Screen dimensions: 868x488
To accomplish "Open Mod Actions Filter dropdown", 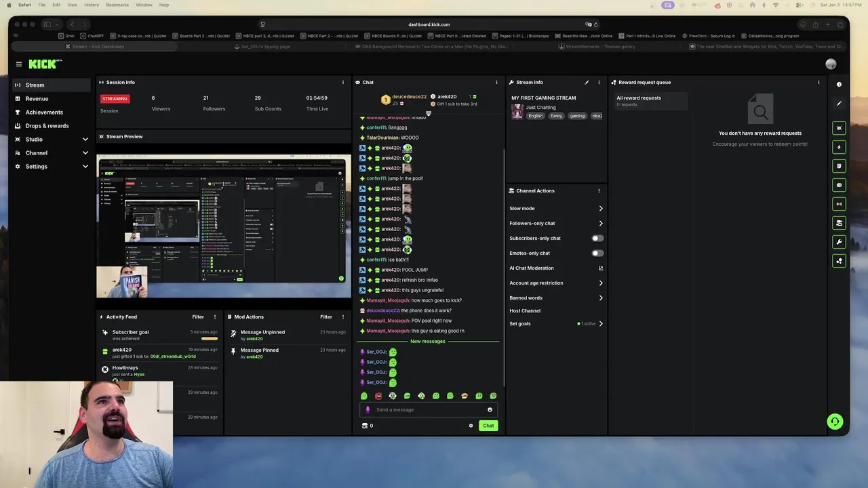I will point(326,317).
